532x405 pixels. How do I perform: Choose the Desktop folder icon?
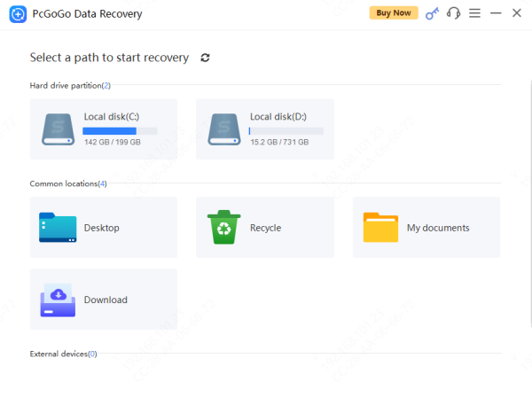coord(58,228)
